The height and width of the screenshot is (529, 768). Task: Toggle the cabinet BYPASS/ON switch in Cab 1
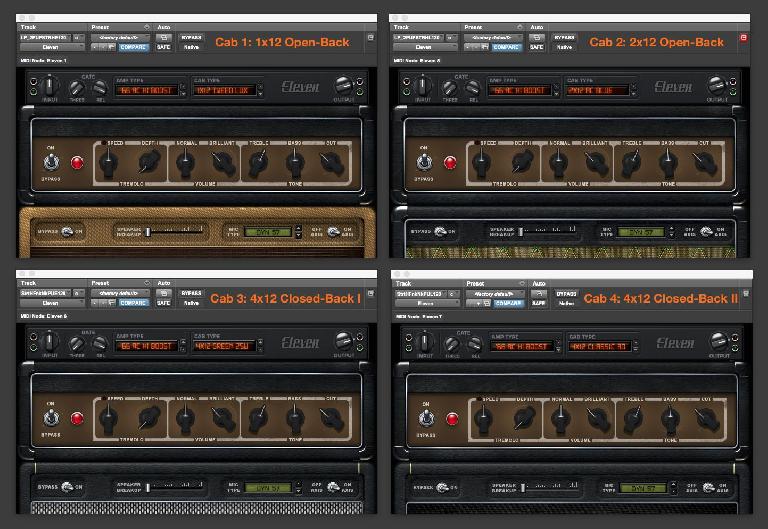(x=66, y=231)
